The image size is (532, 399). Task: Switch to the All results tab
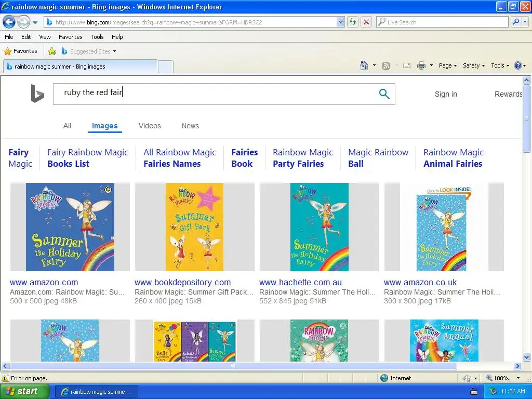tap(67, 126)
